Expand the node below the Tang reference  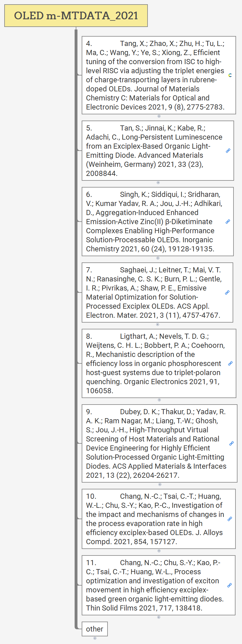coord(159,116)
